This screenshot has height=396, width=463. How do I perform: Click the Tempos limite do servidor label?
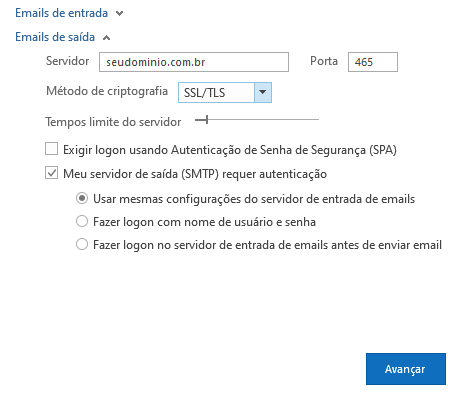113,122
